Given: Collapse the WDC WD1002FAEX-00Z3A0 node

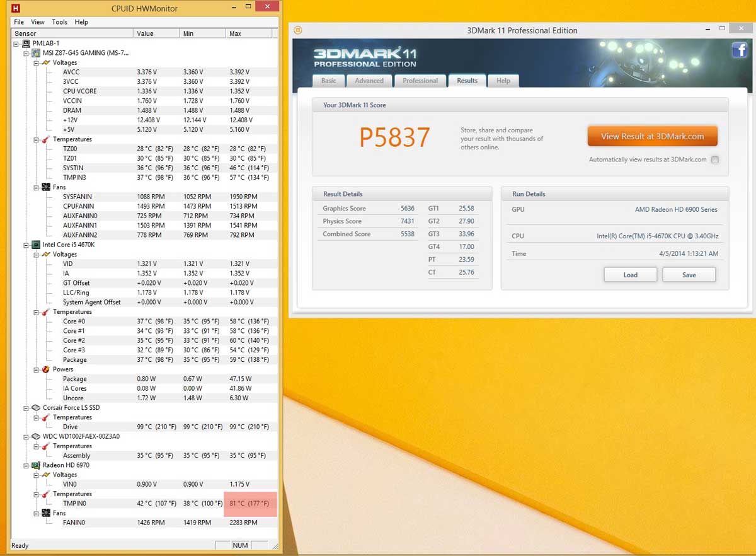Looking at the screenshot, I should point(26,436).
